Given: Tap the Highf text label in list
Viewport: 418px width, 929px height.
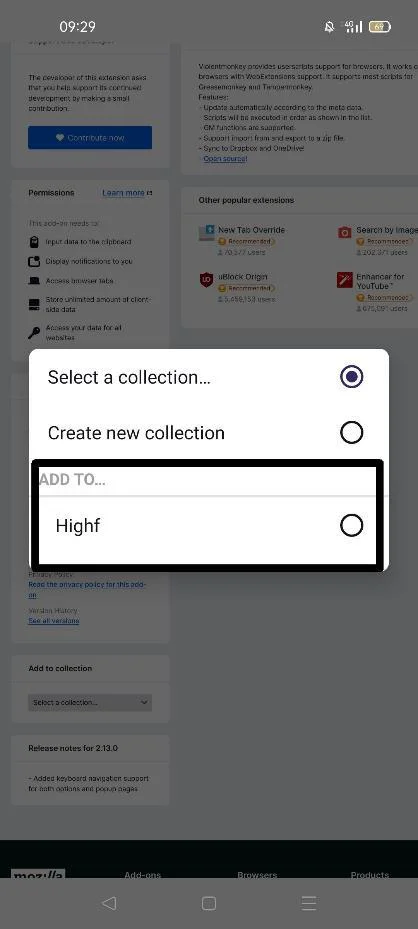Looking at the screenshot, I should [x=78, y=526].
